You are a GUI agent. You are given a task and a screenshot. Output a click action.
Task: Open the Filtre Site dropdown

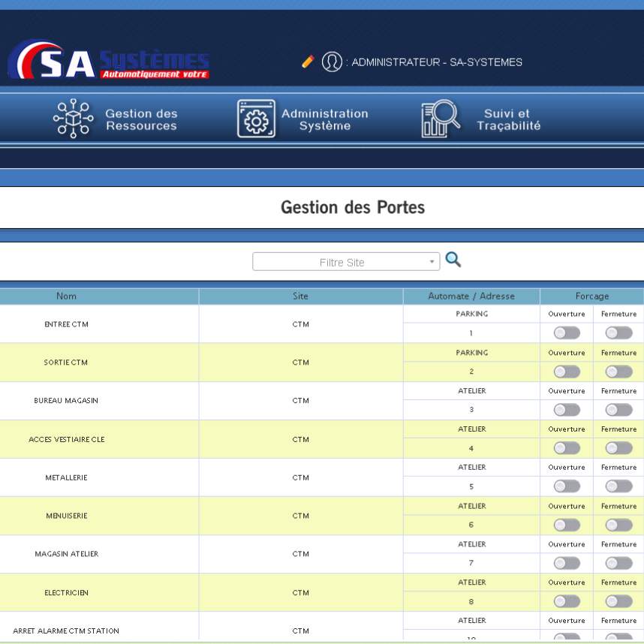tap(346, 262)
